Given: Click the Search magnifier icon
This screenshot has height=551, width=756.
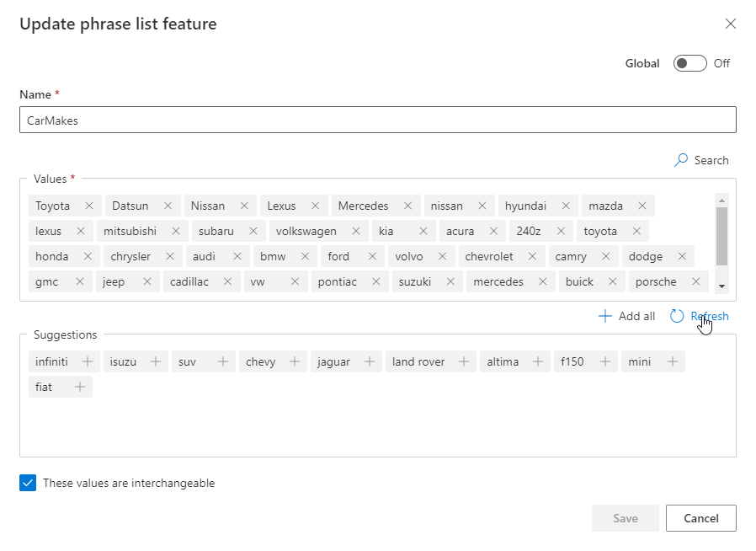Looking at the screenshot, I should click(x=681, y=160).
